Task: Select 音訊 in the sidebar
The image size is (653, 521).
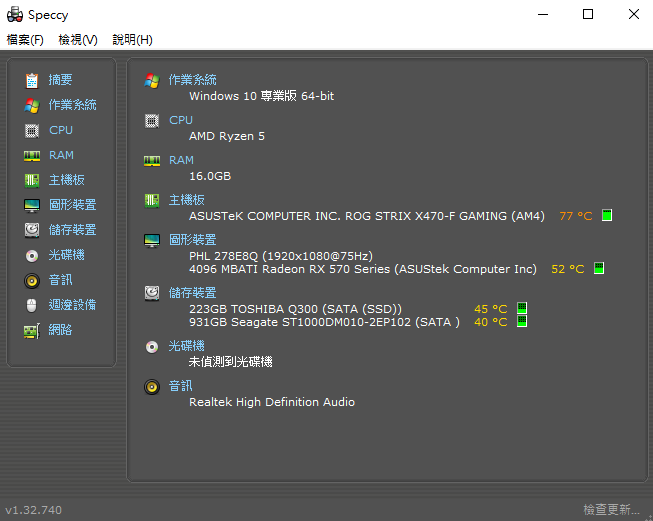Action: tap(60, 280)
